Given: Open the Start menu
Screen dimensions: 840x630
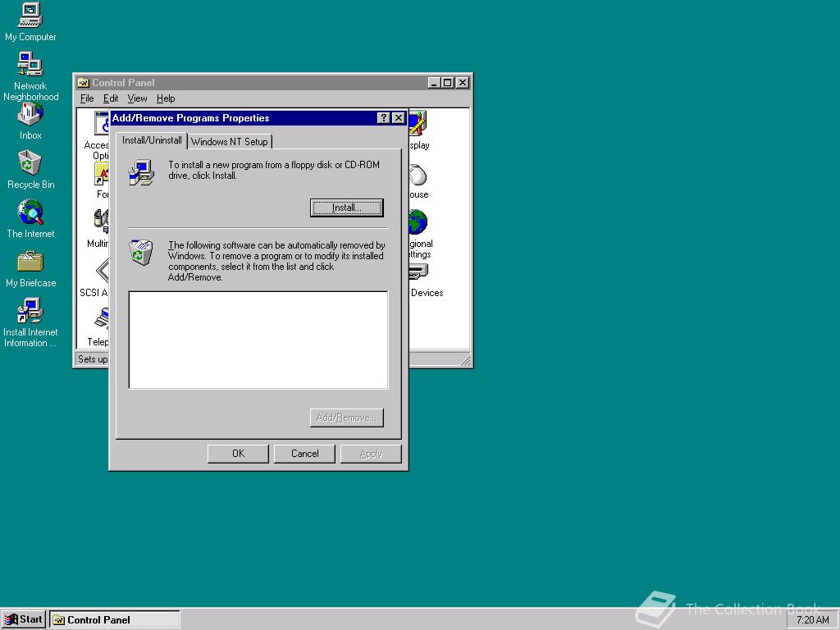Looking at the screenshot, I should click(x=24, y=619).
